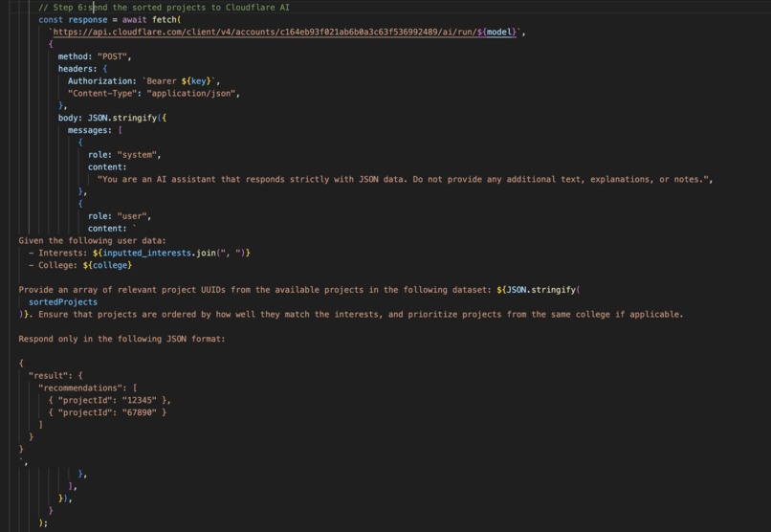The height and width of the screenshot is (532, 771).
Task: Click the "application/json" string value
Action: coord(190,94)
